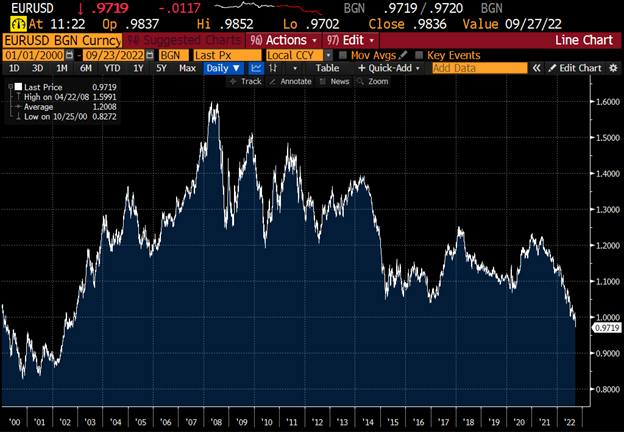
Task: Click the line chart type icon
Action: pyautogui.click(x=255, y=68)
